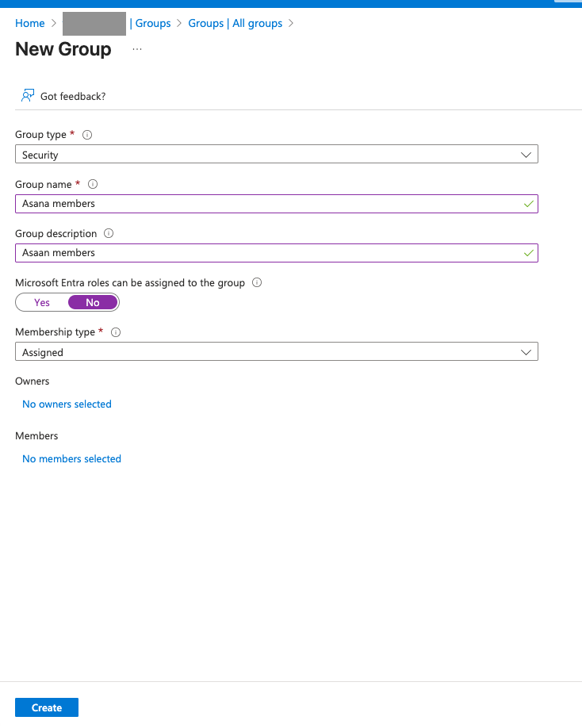Select No for Entra roles assignment
Screen dimensions: 582x728
click(93, 302)
